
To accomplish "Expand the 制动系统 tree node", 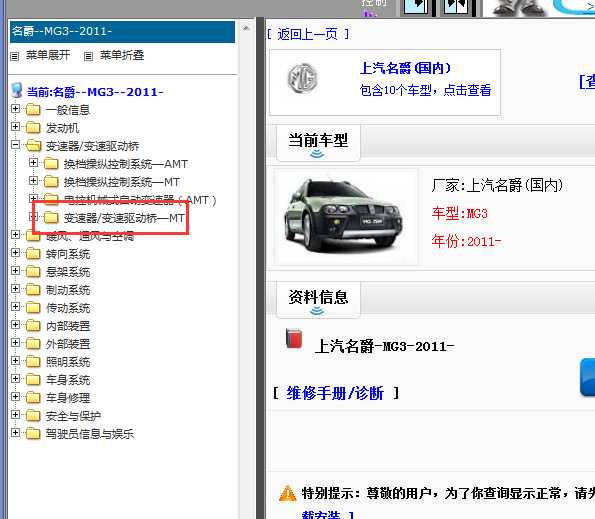I will pos(15,288).
